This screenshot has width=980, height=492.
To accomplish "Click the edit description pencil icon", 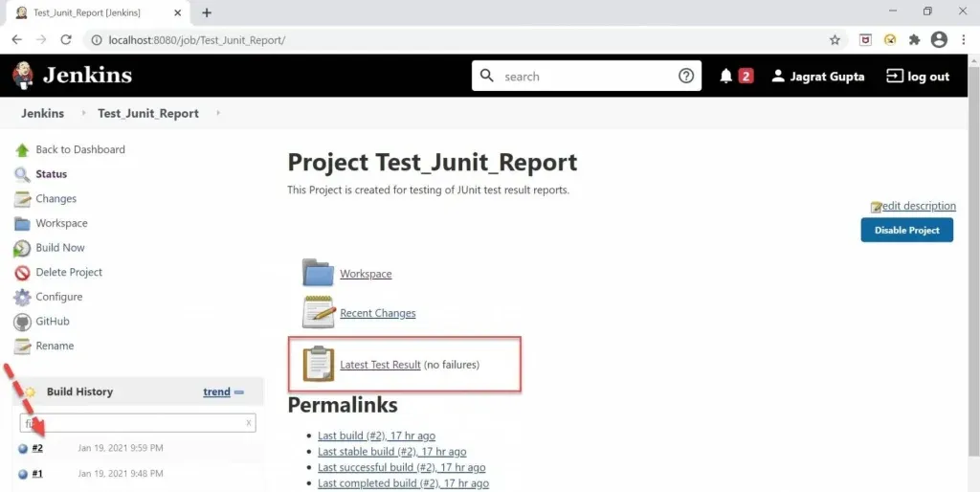I will click(x=877, y=207).
